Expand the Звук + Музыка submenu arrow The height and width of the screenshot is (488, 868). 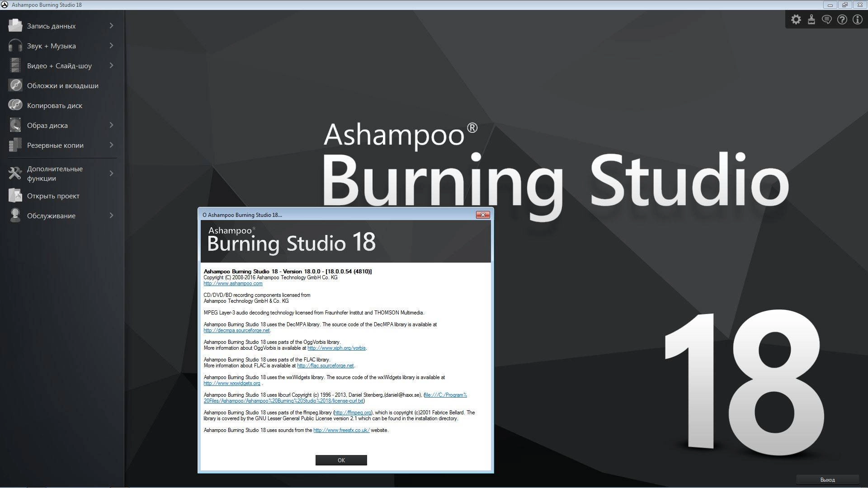(111, 45)
